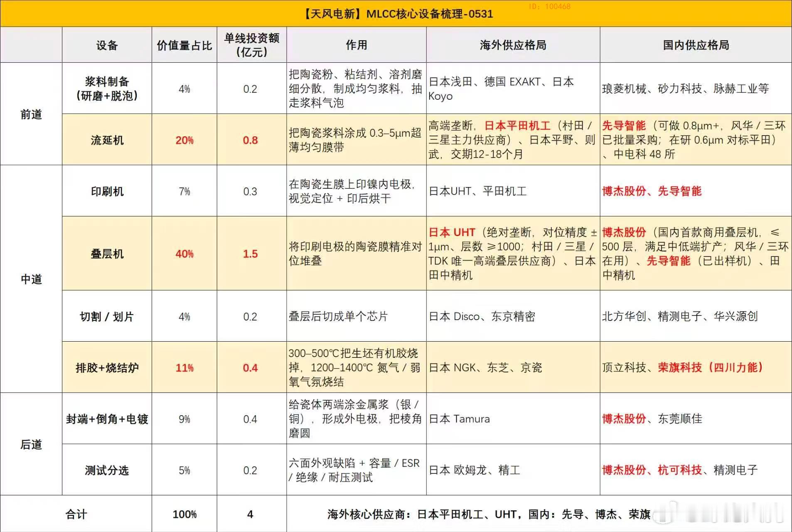Click the 印刷机 equipment cell
This screenshot has height=532, width=792.
pyautogui.click(x=107, y=191)
